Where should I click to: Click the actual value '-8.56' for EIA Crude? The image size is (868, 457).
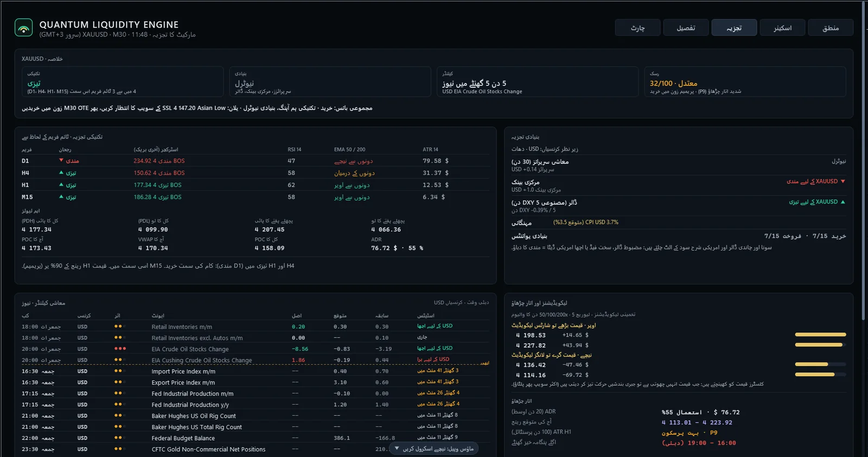[x=300, y=349]
